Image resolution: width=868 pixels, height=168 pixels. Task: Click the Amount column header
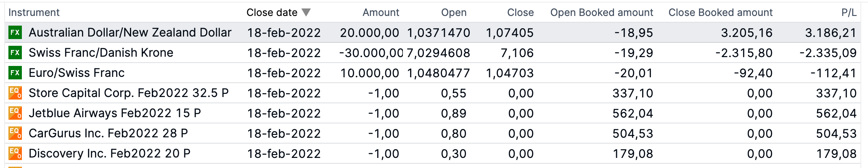pyautogui.click(x=381, y=13)
